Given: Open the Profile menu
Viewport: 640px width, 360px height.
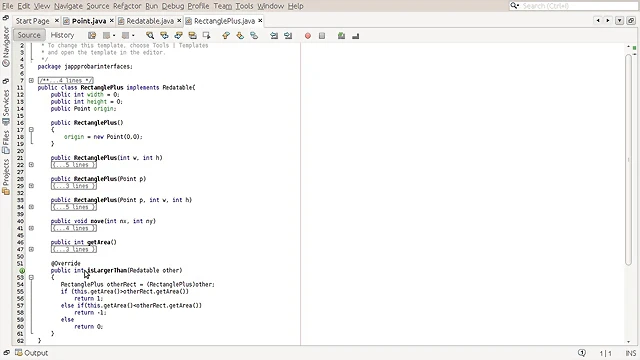Looking at the screenshot, I should tap(198, 6).
